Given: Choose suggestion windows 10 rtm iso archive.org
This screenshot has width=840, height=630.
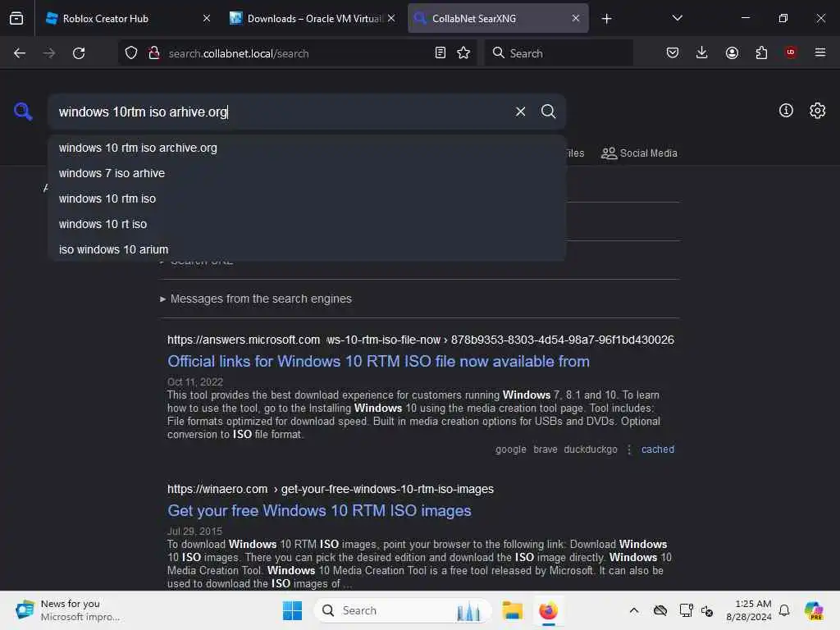Looking at the screenshot, I should [307, 148].
